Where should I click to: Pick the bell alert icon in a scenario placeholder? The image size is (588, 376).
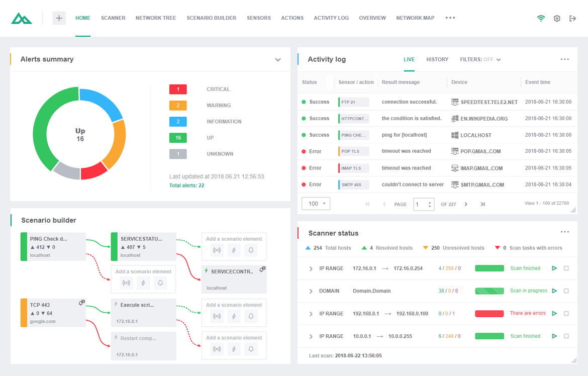(x=251, y=250)
